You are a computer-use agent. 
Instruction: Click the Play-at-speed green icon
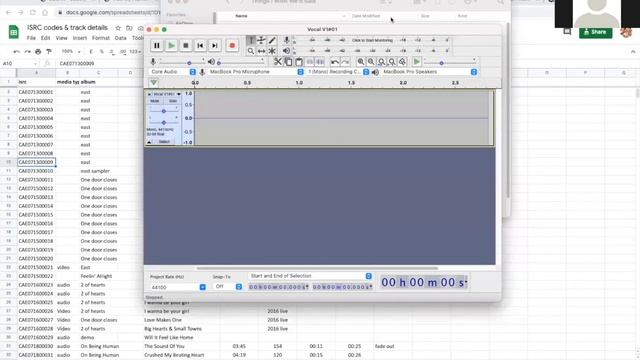[x=417, y=62]
